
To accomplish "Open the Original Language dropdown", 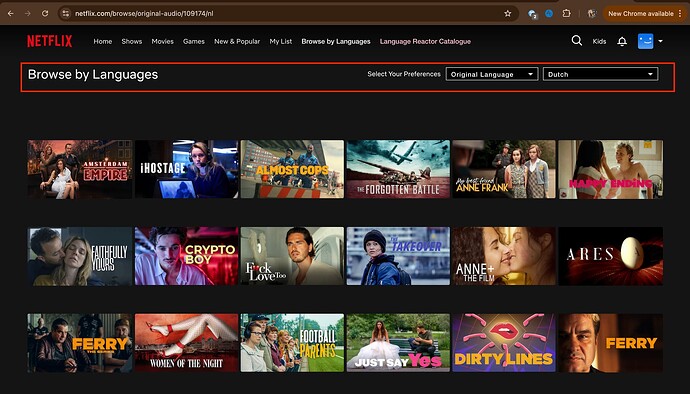I will click(492, 74).
